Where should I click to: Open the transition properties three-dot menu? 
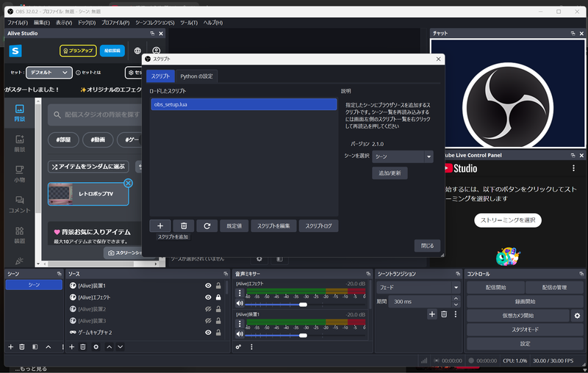click(456, 314)
